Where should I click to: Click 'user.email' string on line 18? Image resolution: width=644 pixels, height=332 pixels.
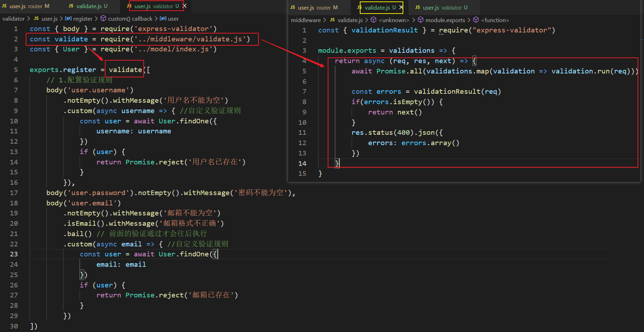pyautogui.click(x=92, y=203)
